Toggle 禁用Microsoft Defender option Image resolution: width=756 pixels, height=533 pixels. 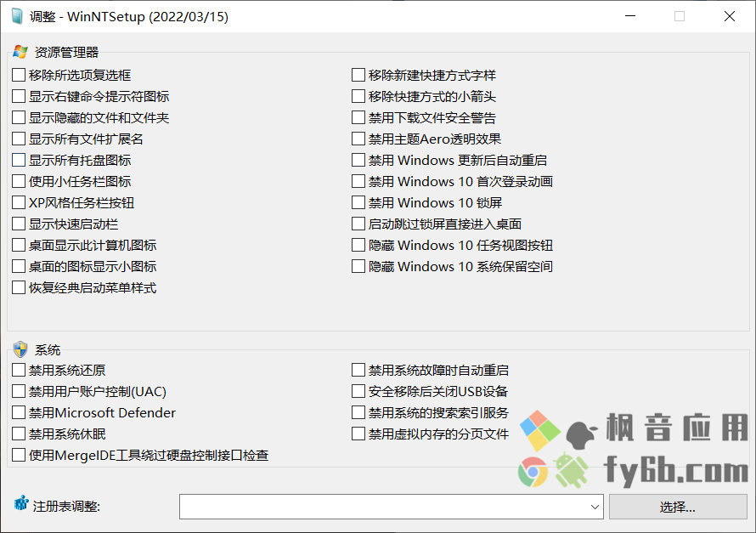(19, 412)
